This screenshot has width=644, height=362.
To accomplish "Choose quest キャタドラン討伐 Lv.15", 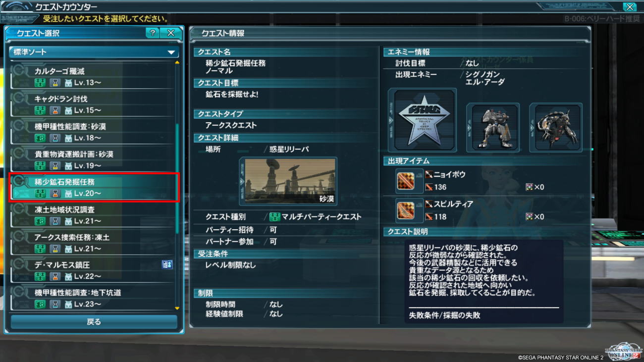I will coord(92,104).
